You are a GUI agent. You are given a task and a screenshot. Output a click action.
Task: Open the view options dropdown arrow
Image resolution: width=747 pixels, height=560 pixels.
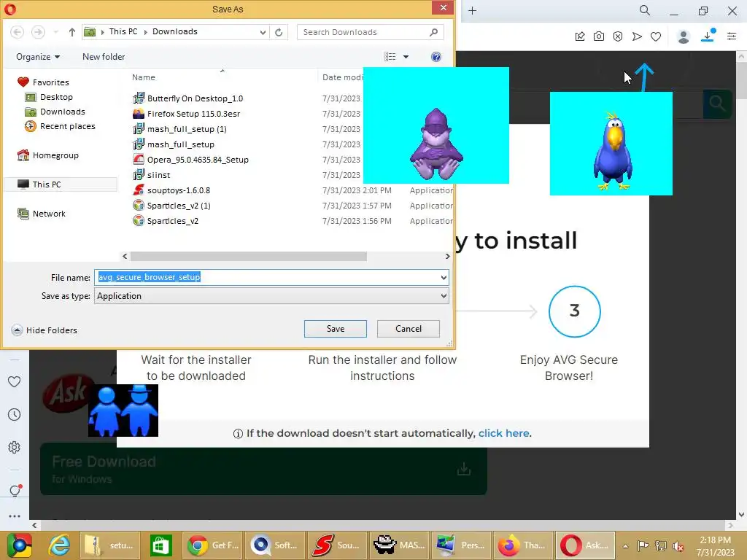click(406, 57)
